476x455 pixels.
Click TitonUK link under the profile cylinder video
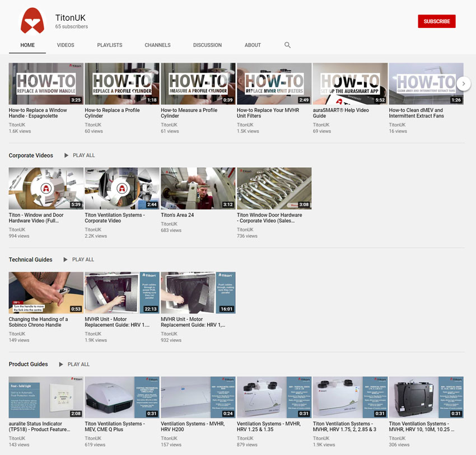tap(93, 125)
